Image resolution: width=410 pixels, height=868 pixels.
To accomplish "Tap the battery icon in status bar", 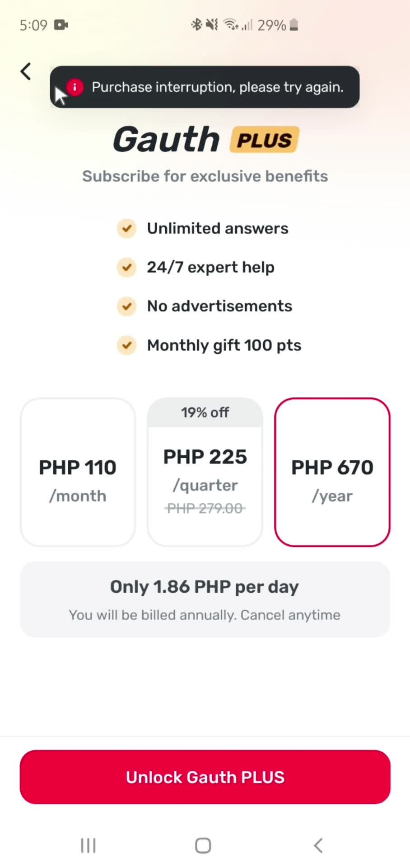I will pyautogui.click(x=294, y=25).
